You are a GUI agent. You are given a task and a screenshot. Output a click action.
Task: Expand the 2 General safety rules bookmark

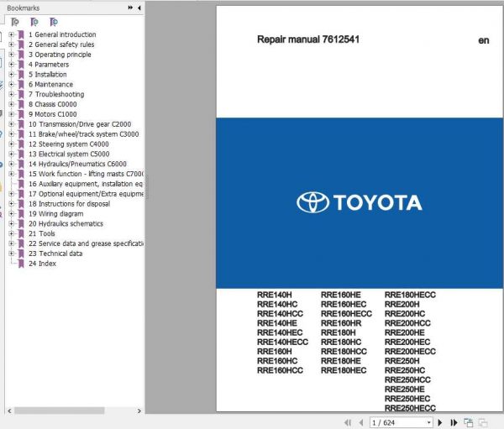click(x=11, y=44)
